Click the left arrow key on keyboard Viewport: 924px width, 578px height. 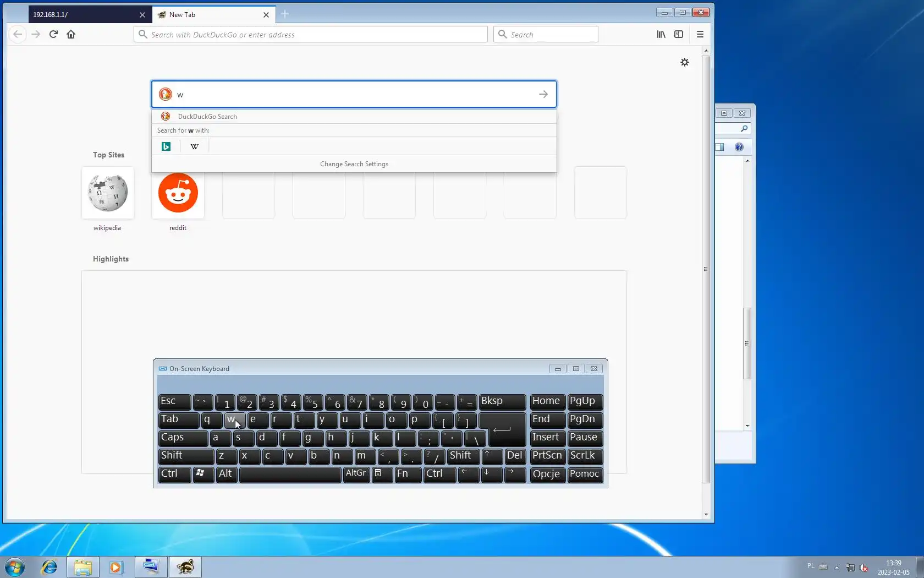[x=469, y=475]
